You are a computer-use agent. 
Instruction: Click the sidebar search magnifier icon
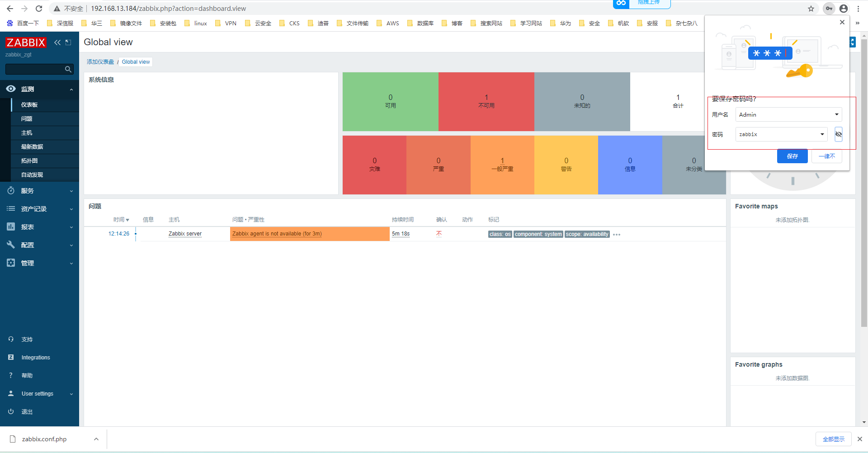coord(68,69)
